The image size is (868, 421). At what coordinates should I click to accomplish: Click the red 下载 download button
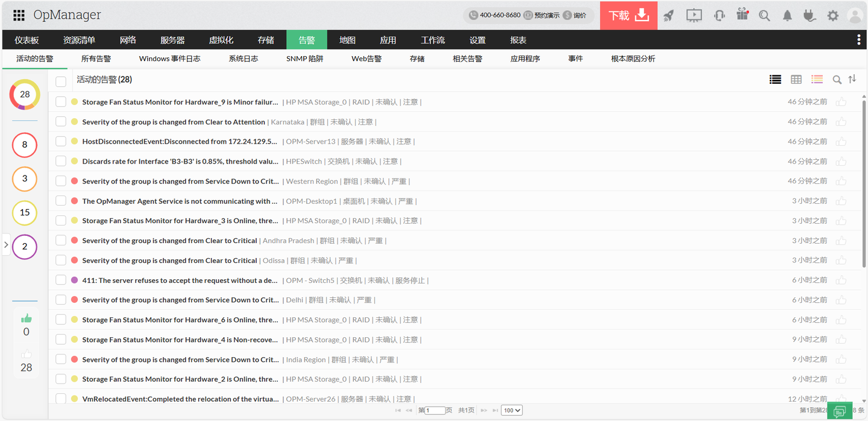[629, 15]
